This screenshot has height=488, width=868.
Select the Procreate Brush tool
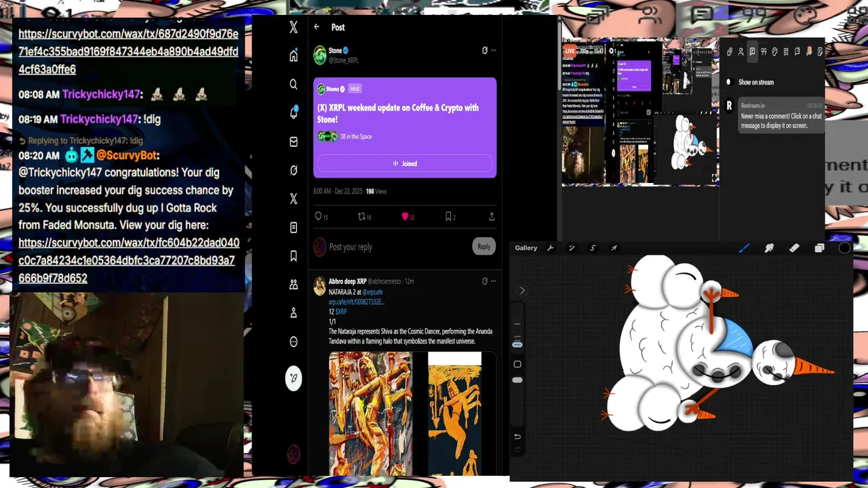744,248
